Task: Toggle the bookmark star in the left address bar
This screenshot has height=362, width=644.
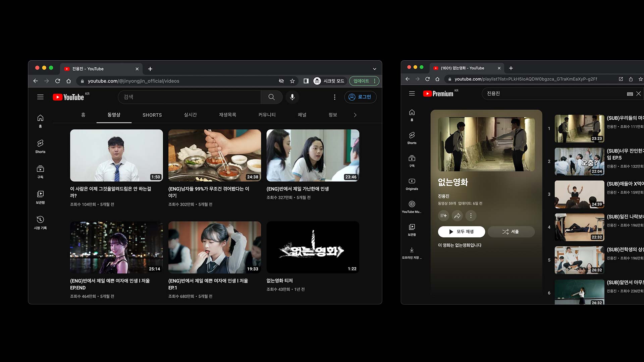Action: pyautogui.click(x=292, y=81)
